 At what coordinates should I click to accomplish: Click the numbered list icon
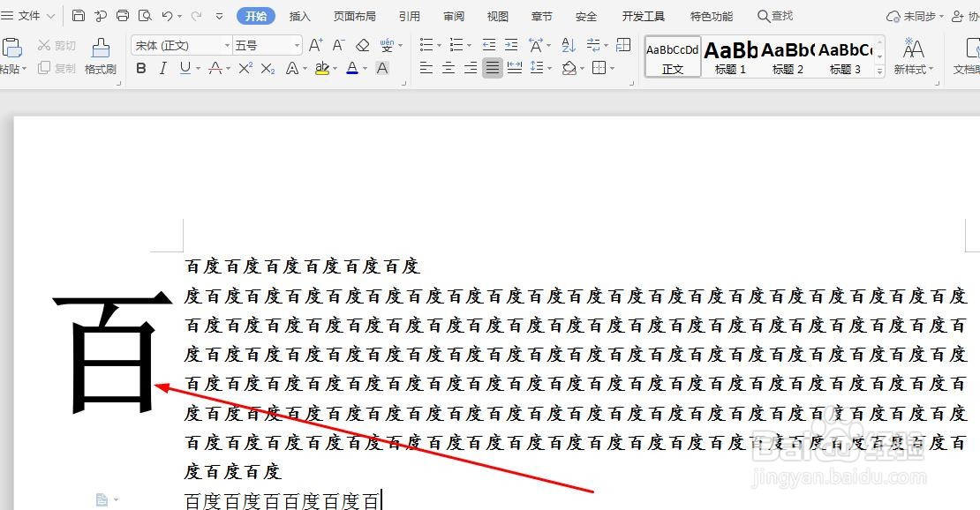(x=456, y=45)
